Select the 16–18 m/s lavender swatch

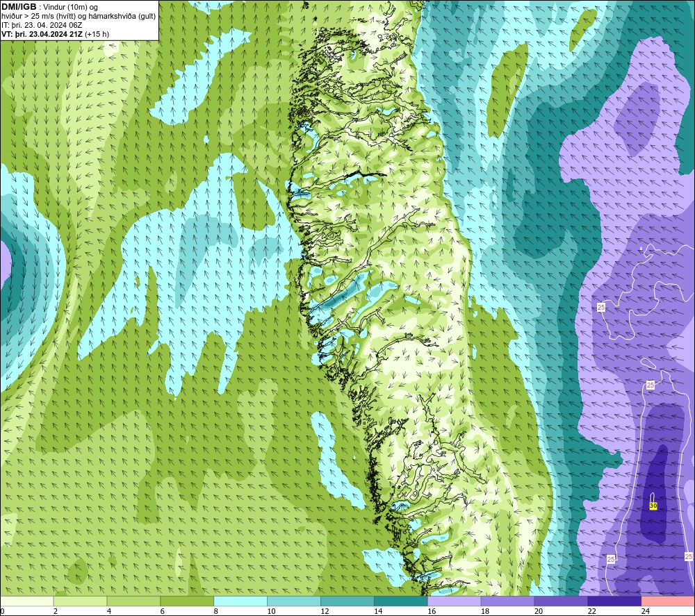pyautogui.click(x=455, y=601)
